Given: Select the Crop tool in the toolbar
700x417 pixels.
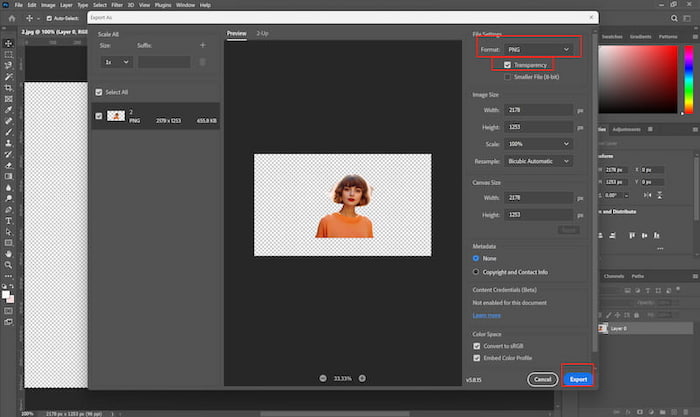Looking at the screenshot, I should [9, 88].
